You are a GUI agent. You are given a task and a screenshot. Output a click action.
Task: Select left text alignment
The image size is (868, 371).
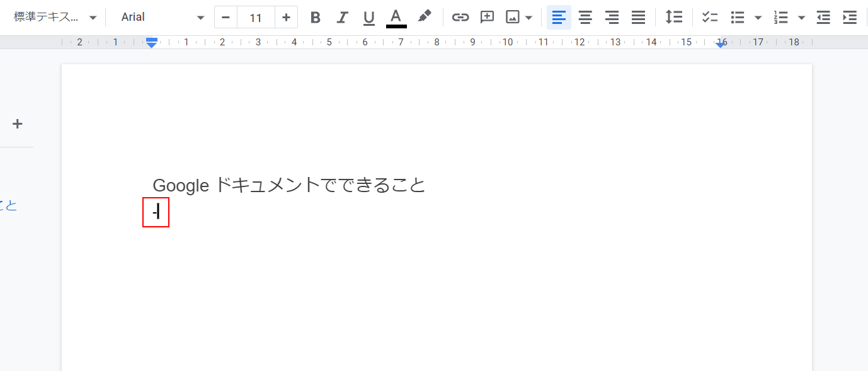click(x=559, y=17)
